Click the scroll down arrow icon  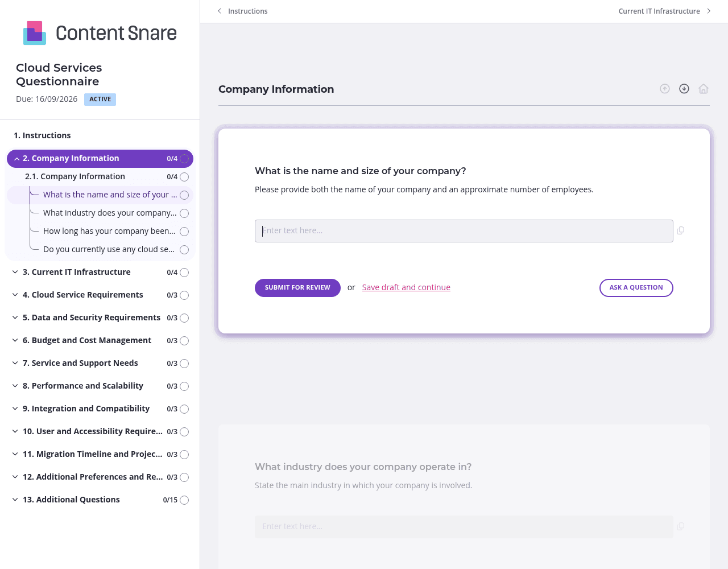tap(684, 89)
